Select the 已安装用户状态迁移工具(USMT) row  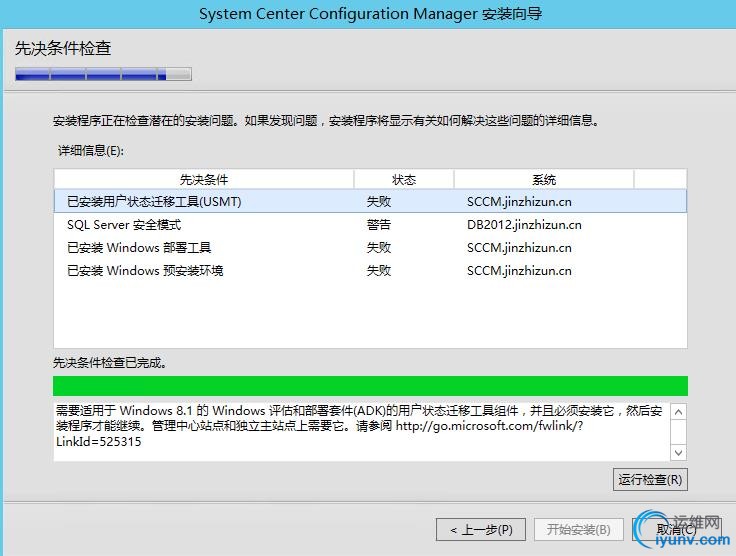pyautogui.click(x=154, y=201)
